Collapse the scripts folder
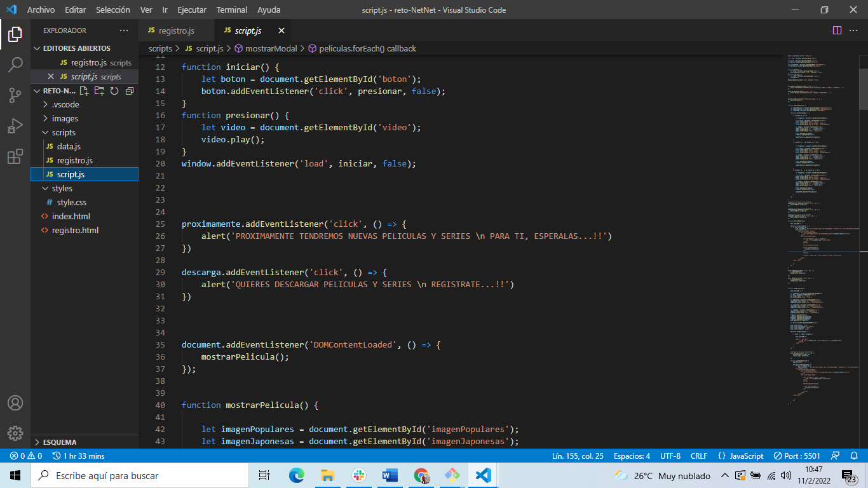 [x=84, y=133]
